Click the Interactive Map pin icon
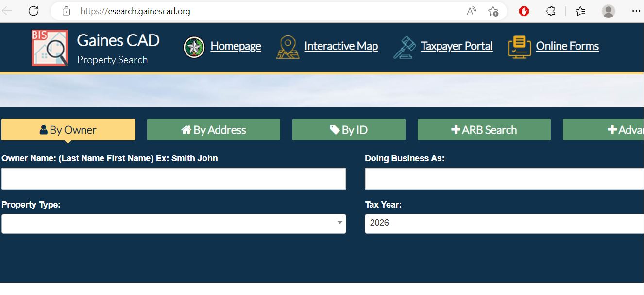644x295 pixels. click(x=288, y=47)
